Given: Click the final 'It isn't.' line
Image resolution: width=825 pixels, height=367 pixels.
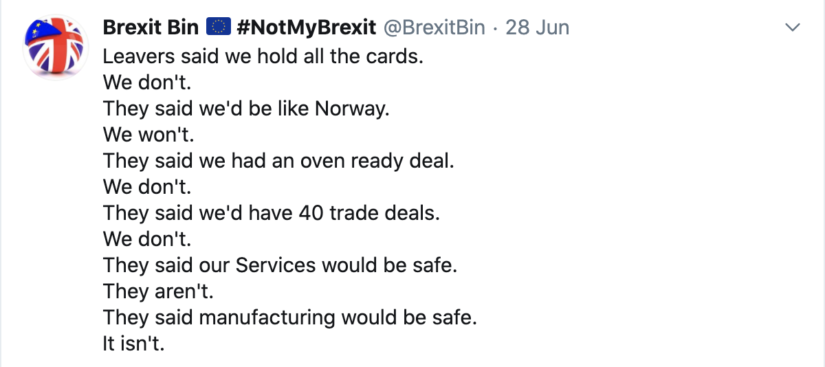Looking at the screenshot, I should (x=134, y=344).
